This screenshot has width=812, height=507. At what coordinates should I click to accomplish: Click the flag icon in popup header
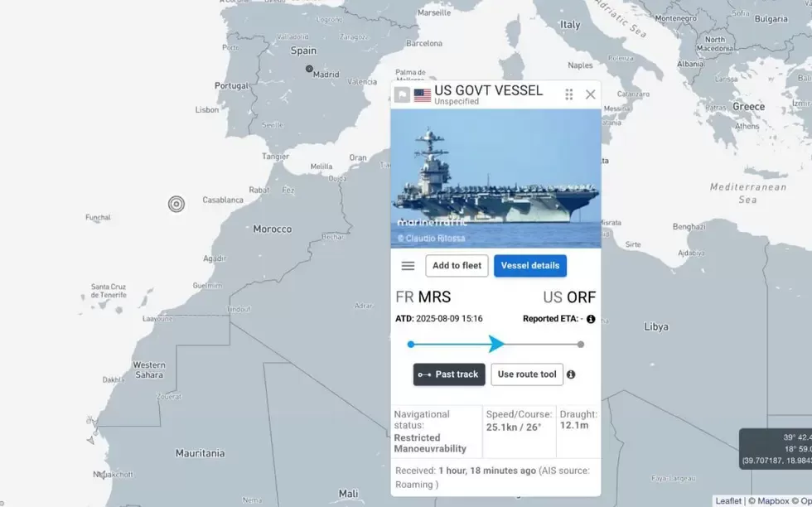[402, 95]
